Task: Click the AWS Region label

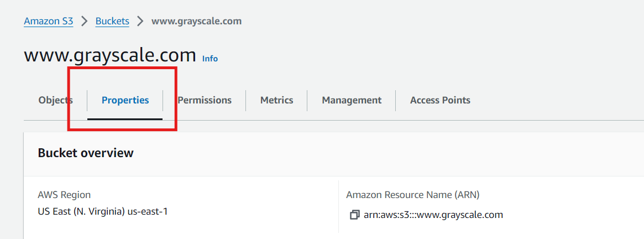Action: [64, 195]
